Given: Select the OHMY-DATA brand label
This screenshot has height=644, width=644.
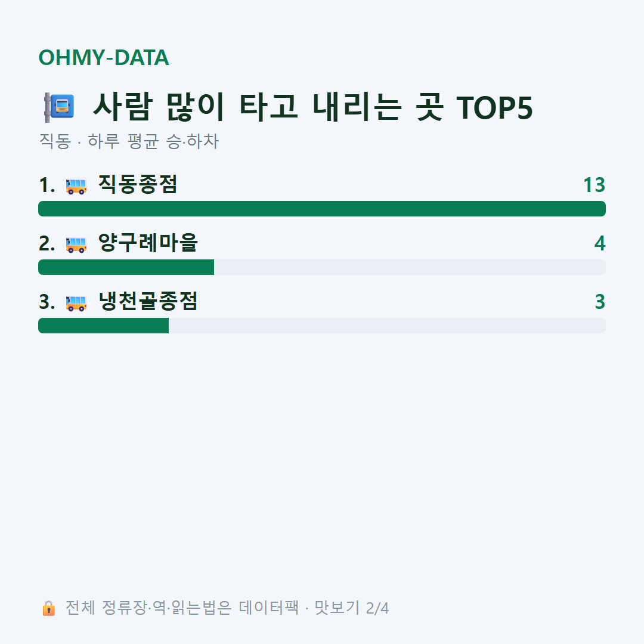Looking at the screenshot, I should [104, 57].
